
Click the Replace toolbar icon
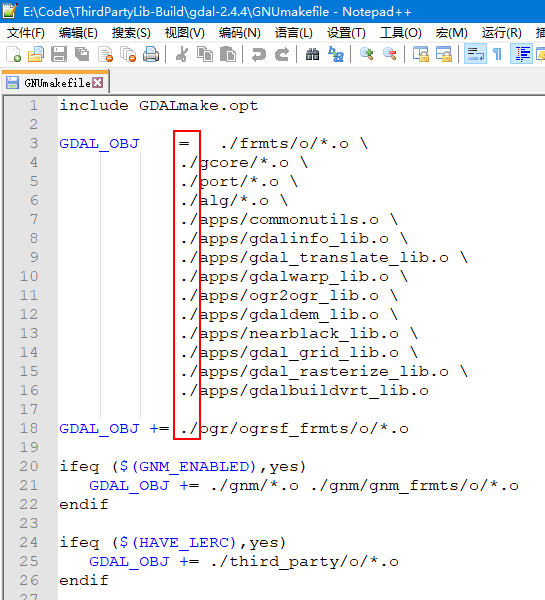[336, 54]
